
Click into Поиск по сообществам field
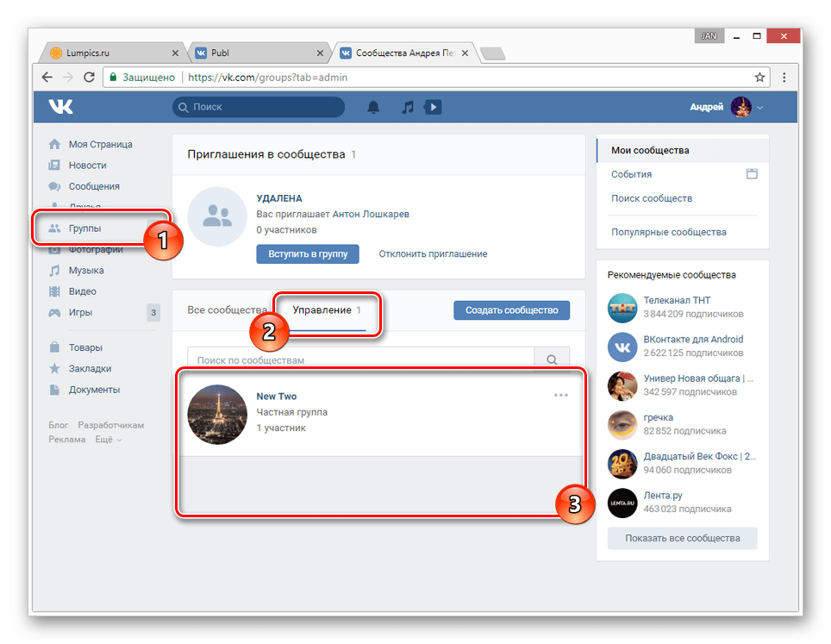tap(360, 360)
